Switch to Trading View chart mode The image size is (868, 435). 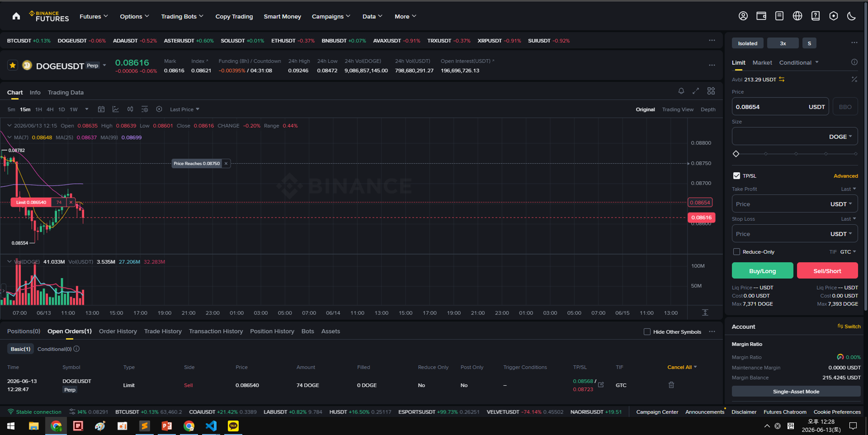(x=678, y=109)
